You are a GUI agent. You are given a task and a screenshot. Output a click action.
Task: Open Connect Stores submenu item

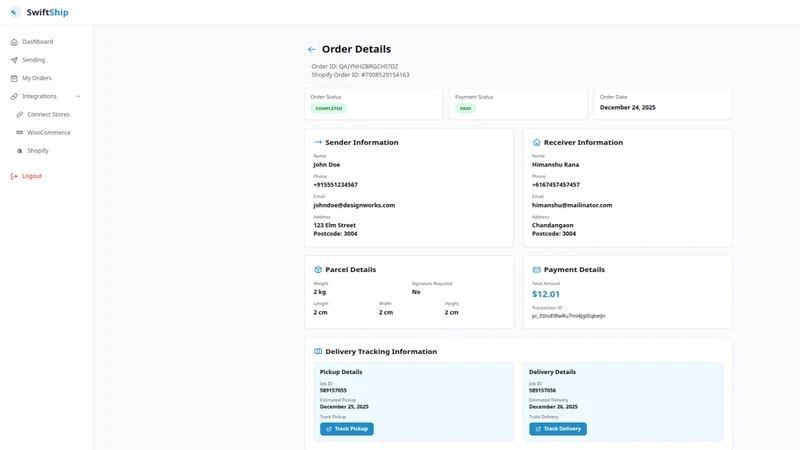coord(48,114)
